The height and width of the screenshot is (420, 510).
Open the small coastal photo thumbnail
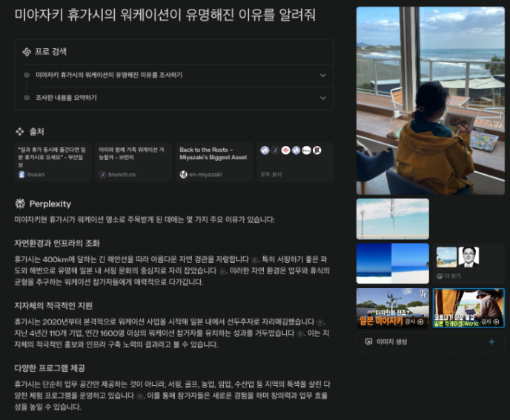(446, 257)
